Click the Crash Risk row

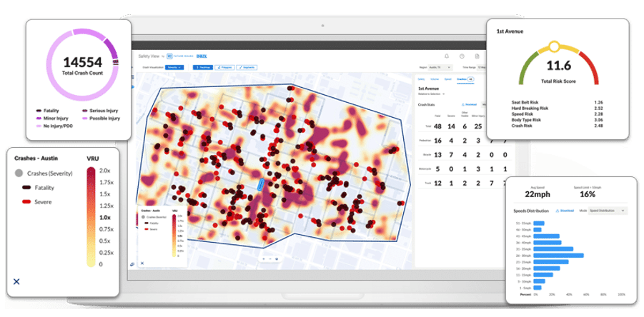click(x=557, y=126)
